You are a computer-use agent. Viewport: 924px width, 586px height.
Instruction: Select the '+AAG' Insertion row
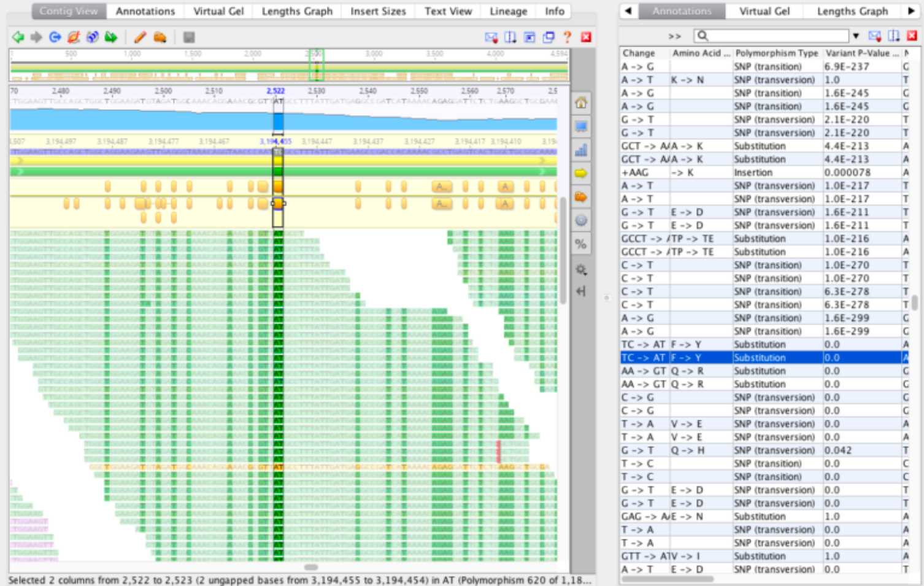click(766, 172)
